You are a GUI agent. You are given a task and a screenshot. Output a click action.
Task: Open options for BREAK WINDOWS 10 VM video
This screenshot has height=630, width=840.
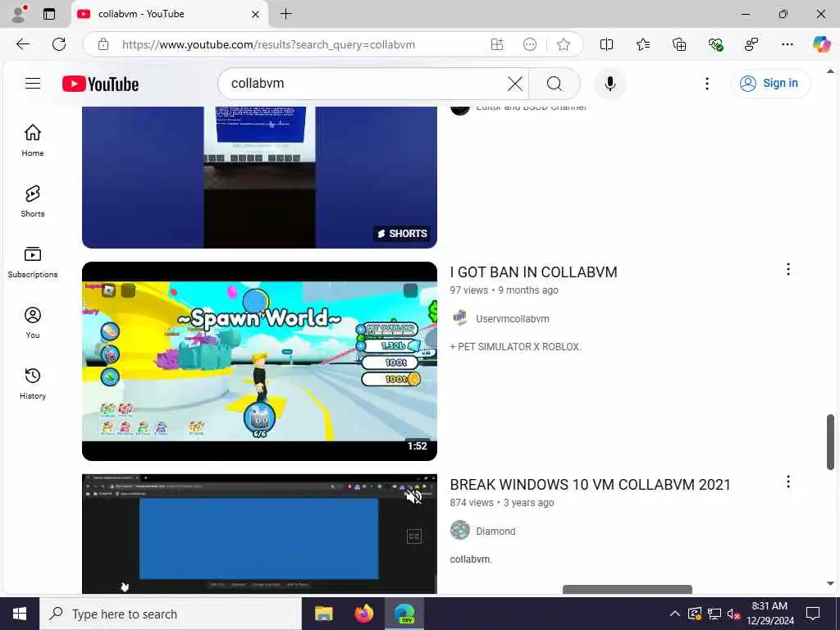pos(788,482)
